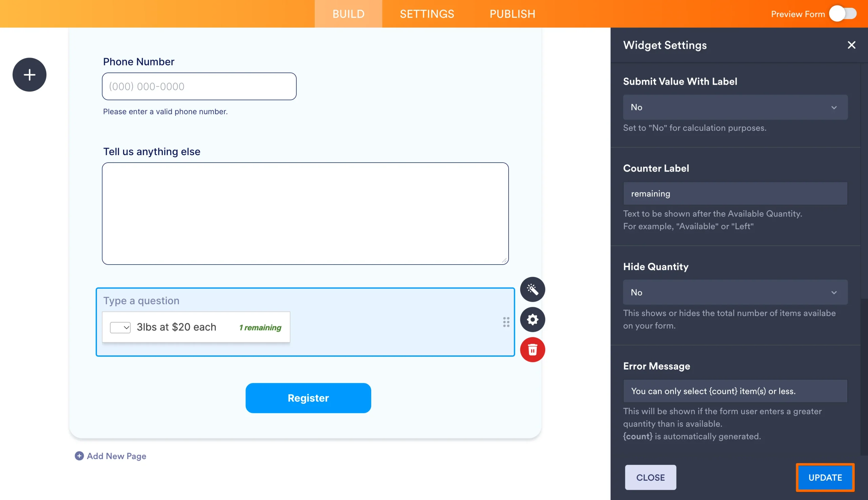Click the '3lbs at $20 each' item text
Viewport: 868px width, 500px height.
[x=177, y=327]
